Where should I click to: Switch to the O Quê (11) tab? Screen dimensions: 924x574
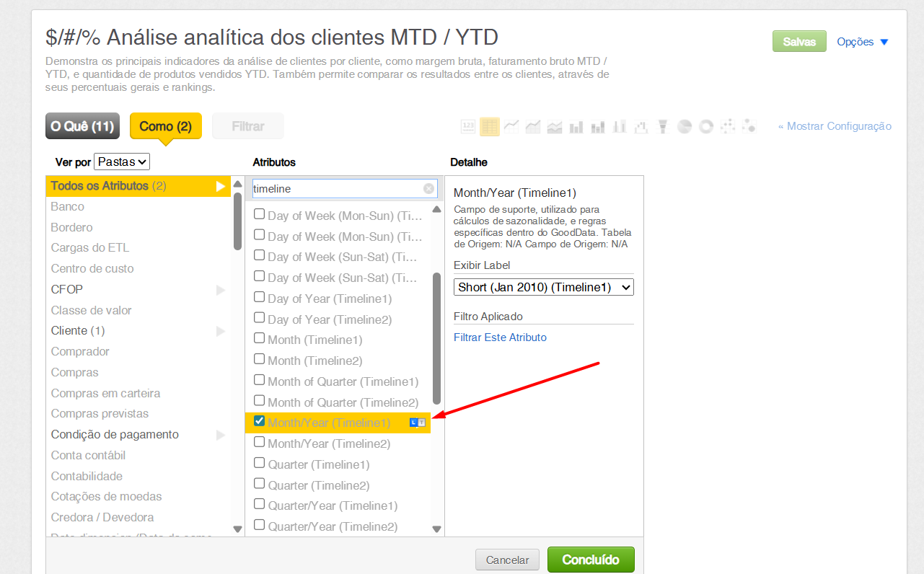click(82, 126)
